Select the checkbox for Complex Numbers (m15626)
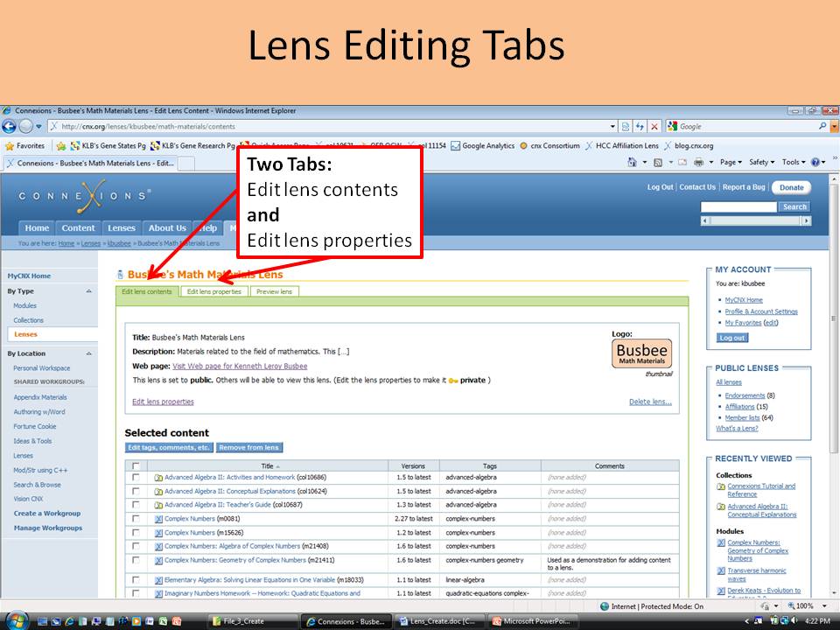840x630 pixels. click(136, 532)
